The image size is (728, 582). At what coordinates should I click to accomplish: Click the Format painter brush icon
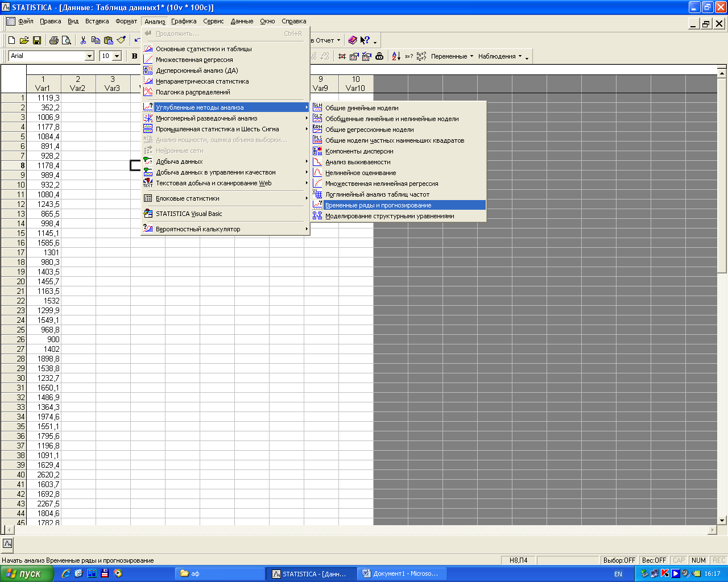click(x=121, y=40)
